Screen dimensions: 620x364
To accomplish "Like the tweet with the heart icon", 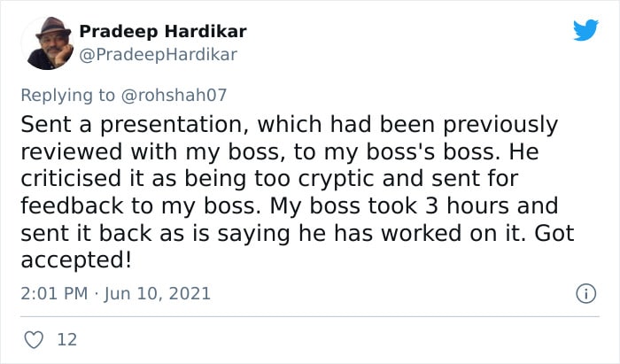I will pyautogui.click(x=34, y=339).
